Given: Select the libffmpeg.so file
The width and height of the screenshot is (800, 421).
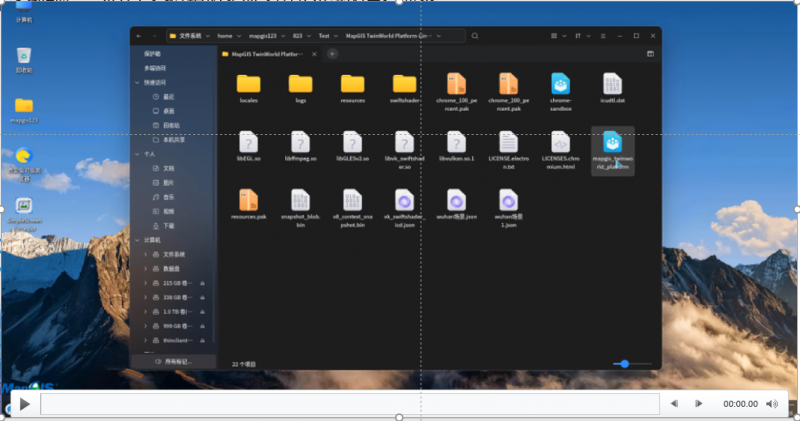Looking at the screenshot, I should (301, 146).
